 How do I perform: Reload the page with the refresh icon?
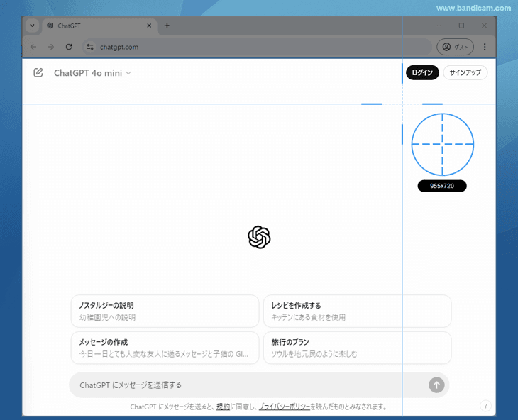(69, 47)
